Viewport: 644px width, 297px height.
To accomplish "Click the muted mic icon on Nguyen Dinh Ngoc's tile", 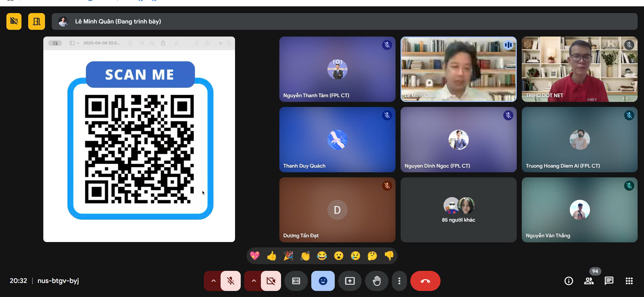I will coord(508,115).
